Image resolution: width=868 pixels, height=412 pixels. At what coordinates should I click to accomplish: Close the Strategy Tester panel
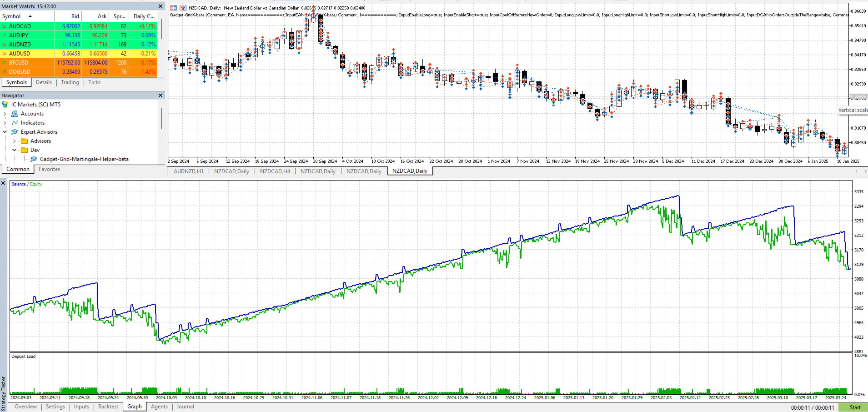(x=3, y=183)
